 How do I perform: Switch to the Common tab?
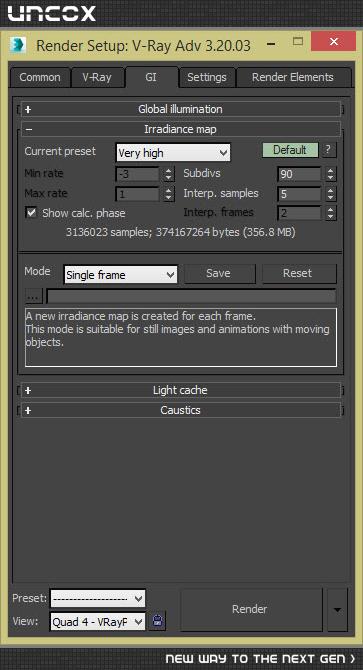pos(40,78)
